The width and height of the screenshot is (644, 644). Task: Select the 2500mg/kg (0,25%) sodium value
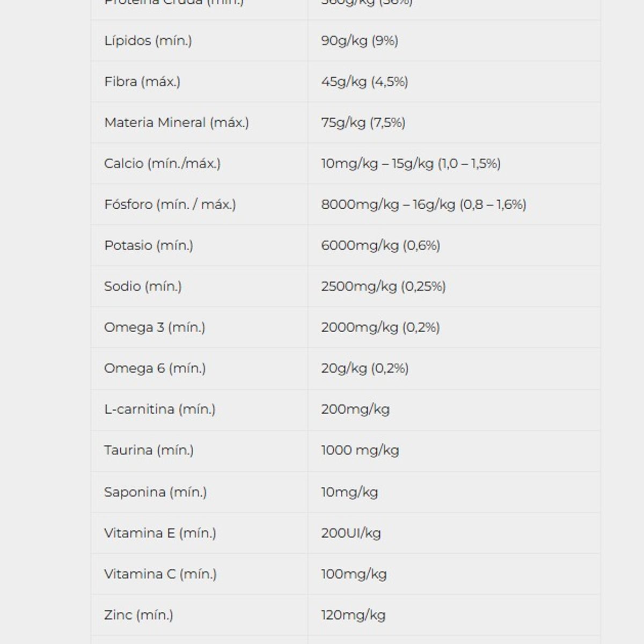coord(383,286)
